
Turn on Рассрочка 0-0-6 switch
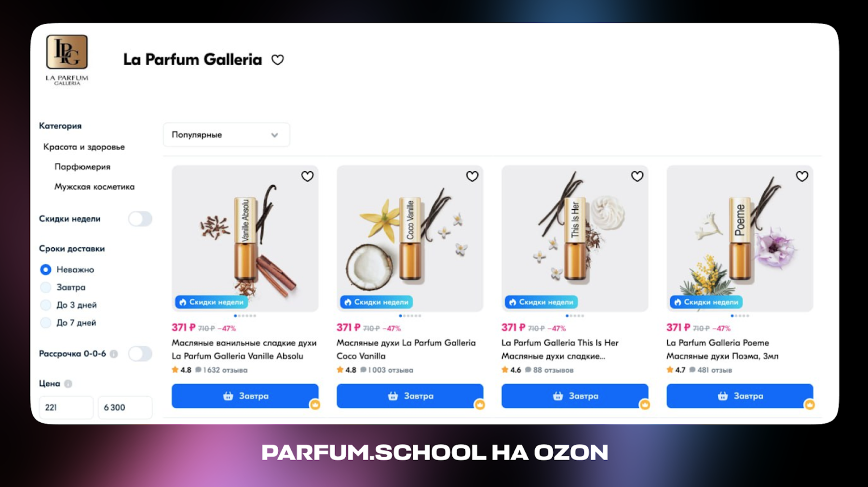point(140,354)
